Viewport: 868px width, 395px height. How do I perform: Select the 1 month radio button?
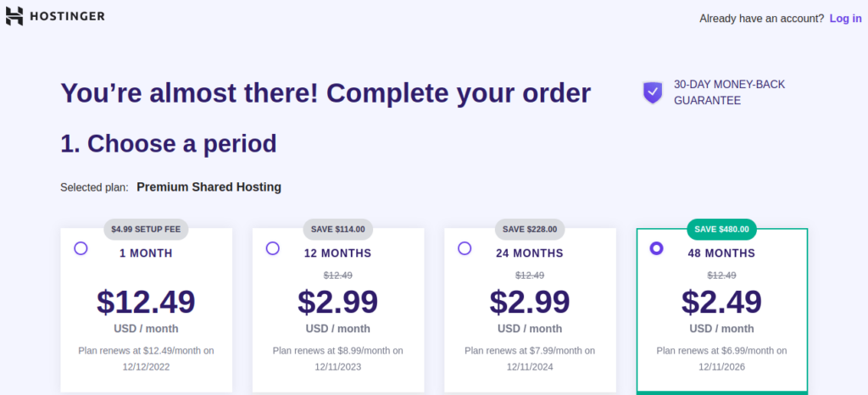coord(81,248)
